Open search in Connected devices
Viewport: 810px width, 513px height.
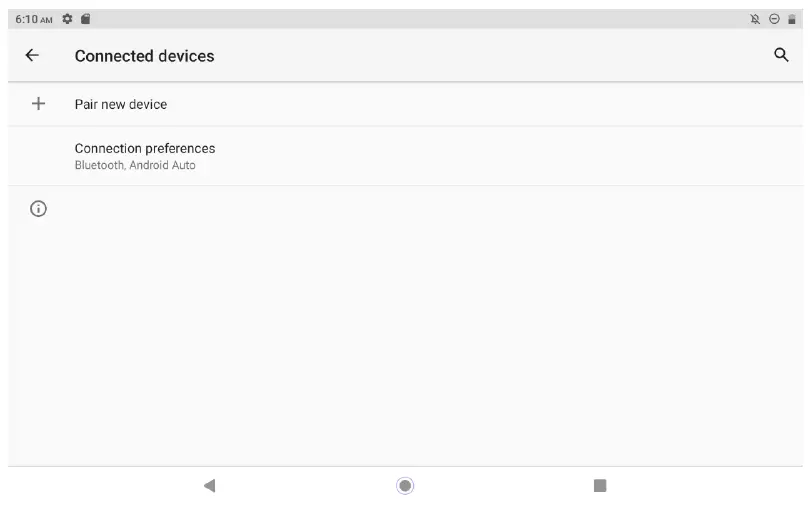pyautogui.click(x=781, y=56)
